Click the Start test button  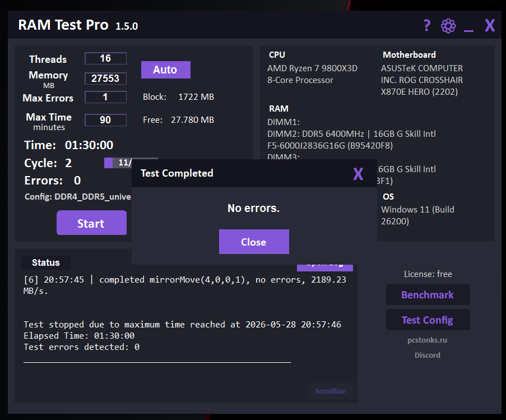(x=92, y=223)
